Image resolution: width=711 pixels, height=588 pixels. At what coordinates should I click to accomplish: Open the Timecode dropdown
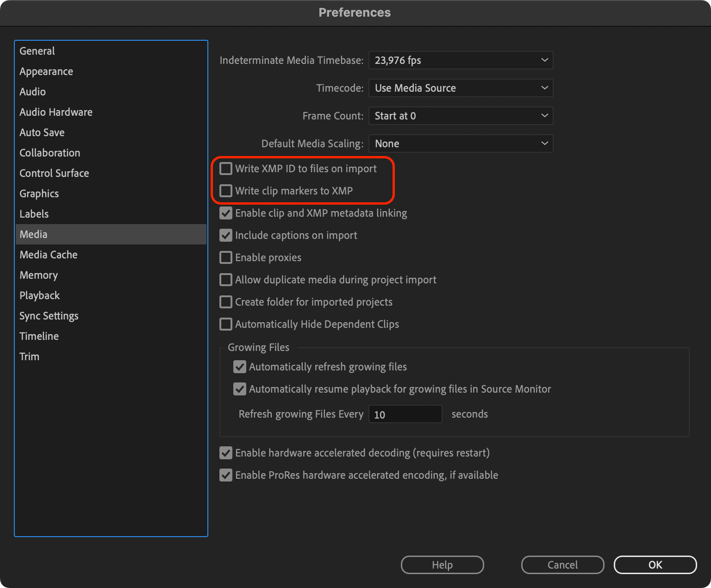click(461, 88)
